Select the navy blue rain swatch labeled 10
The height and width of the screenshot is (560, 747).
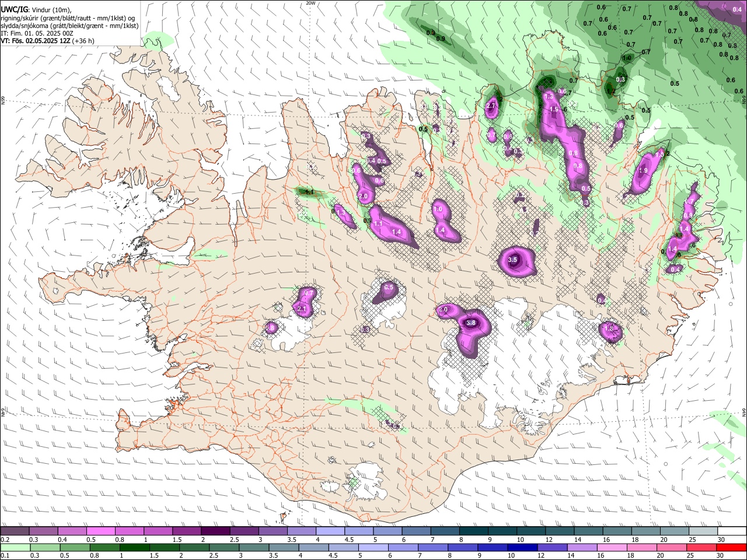(x=522, y=548)
